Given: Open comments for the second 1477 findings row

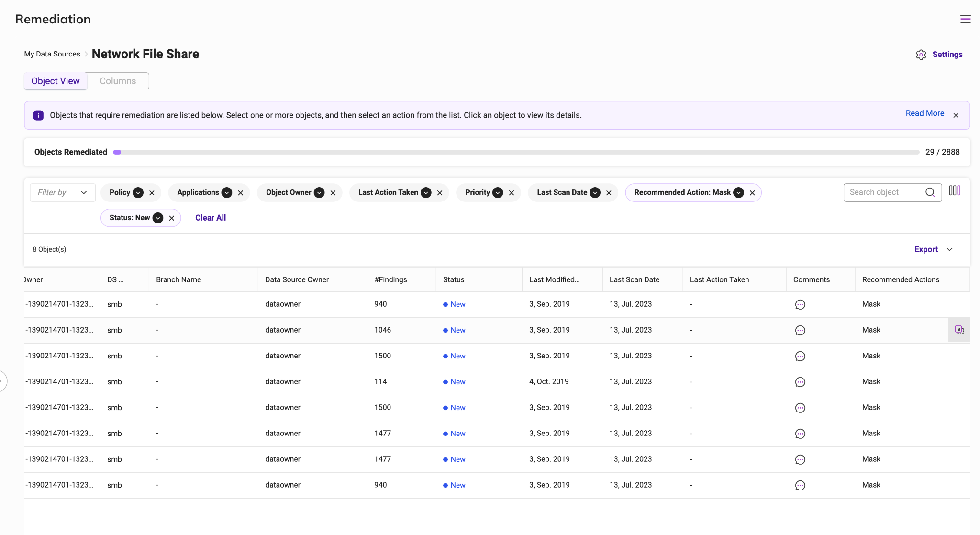Looking at the screenshot, I should click(x=800, y=460).
